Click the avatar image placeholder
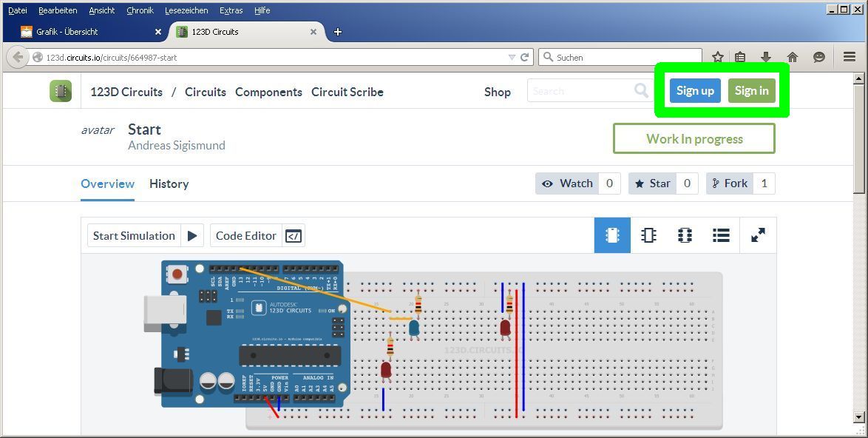The height and width of the screenshot is (438, 868). click(98, 130)
